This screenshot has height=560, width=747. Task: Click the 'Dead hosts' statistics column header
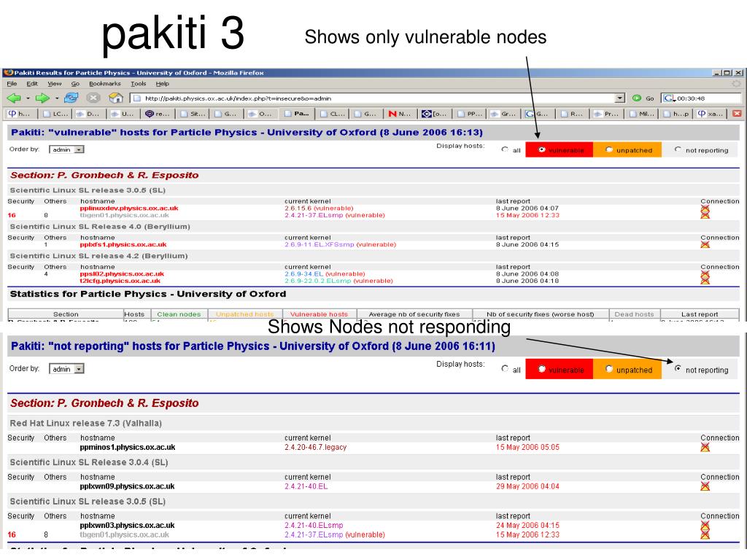click(634, 314)
